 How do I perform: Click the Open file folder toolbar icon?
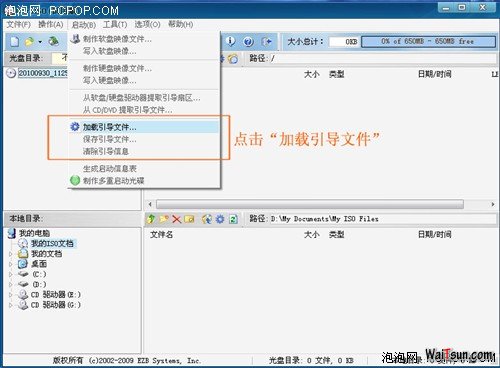click(x=29, y=42)
